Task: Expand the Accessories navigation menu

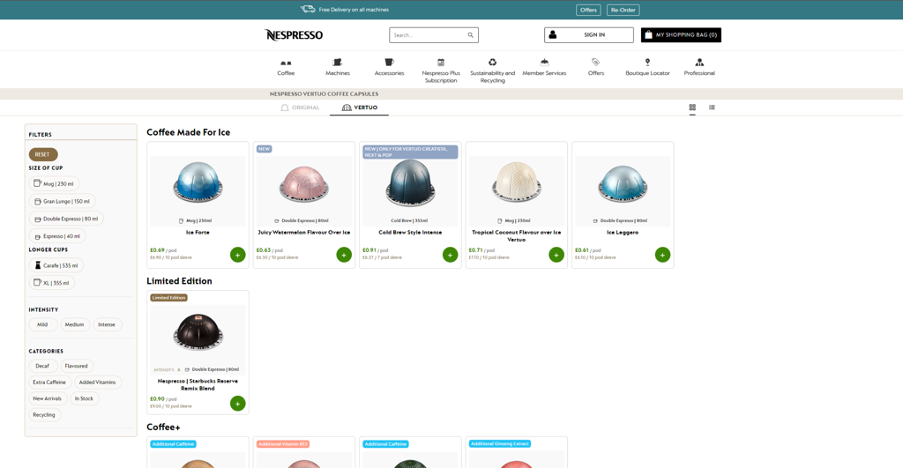Action: point(389,67)
